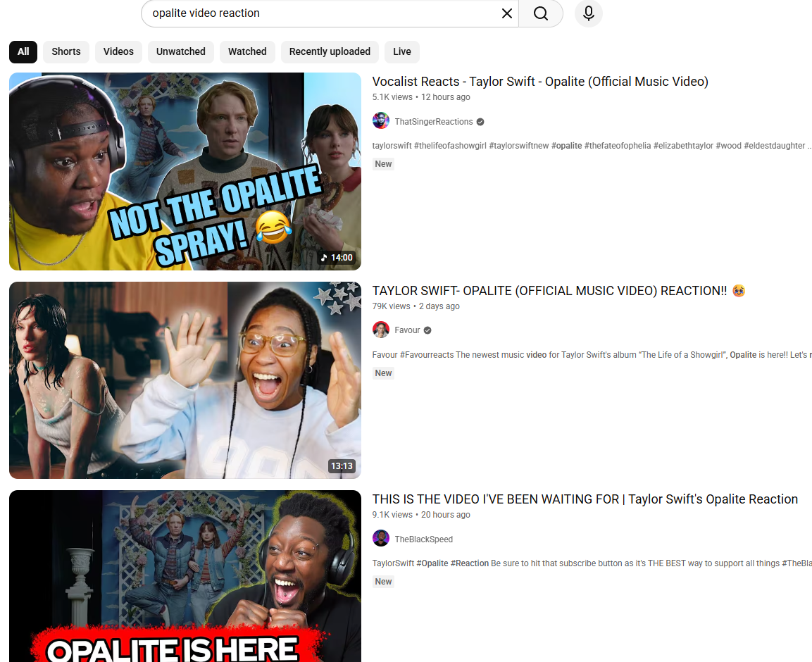Go to TheBlackSpeed channel name

coord(424,539)
